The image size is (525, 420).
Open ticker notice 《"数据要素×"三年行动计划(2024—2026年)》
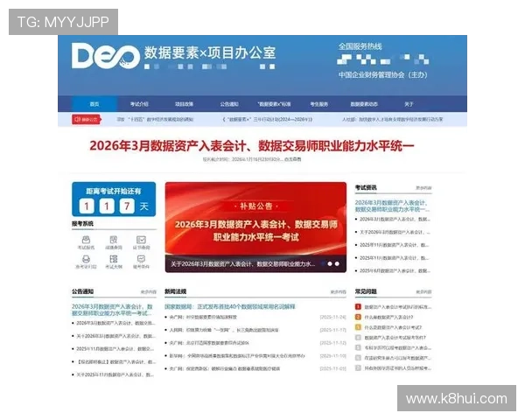[x=268, y=119]
